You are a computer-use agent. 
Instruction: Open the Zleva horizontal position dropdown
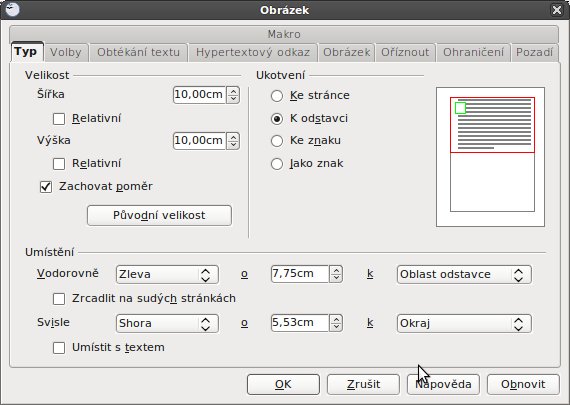[167, 274]
